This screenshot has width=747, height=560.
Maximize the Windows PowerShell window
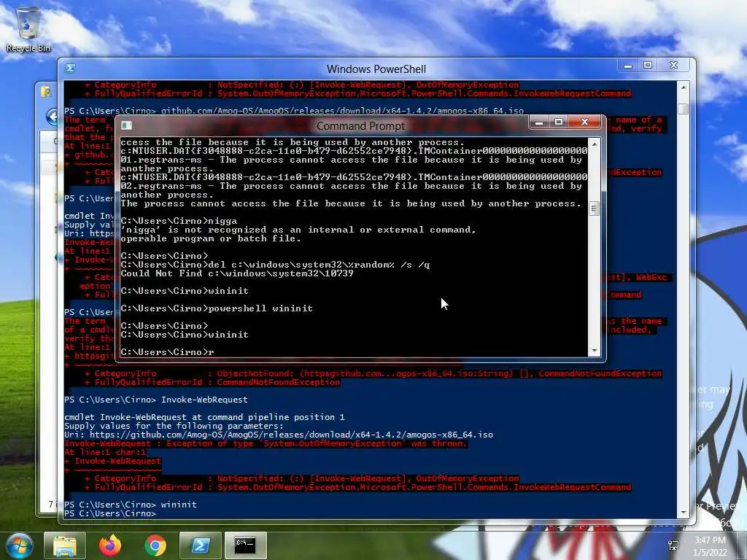point(648,65)
